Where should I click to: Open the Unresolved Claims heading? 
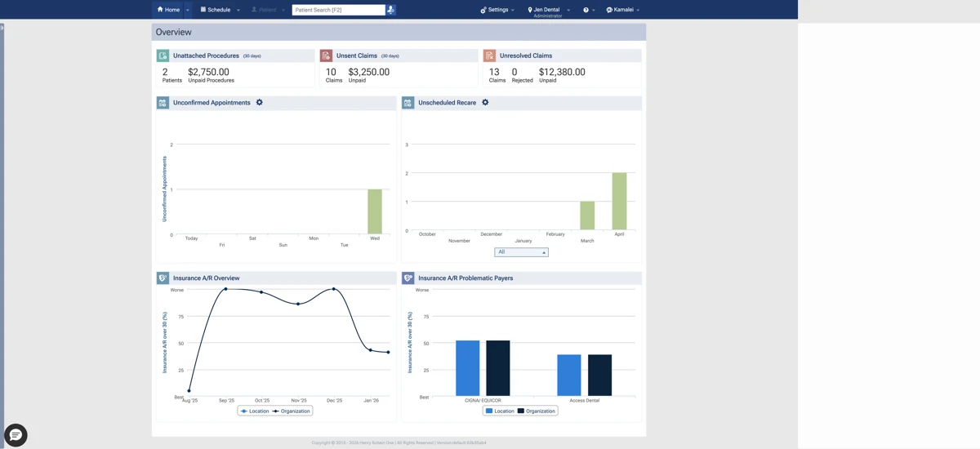click(526, 56)
